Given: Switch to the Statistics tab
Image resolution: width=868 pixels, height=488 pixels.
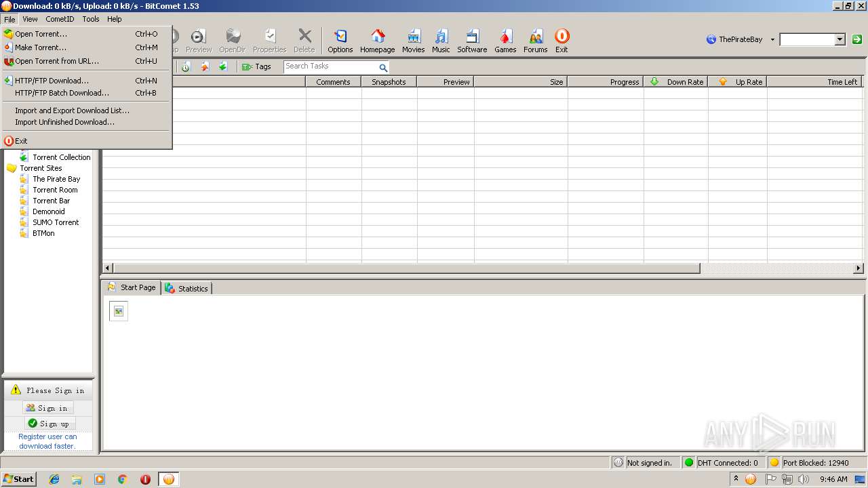Looking at the screenshot, I should click(186, 289).
